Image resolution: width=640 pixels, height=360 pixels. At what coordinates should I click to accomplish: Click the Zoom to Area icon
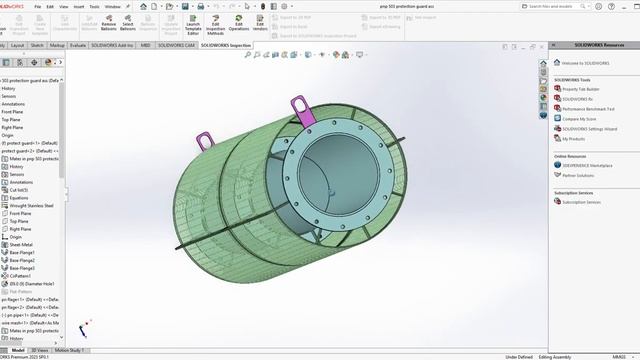click(257, 55)
